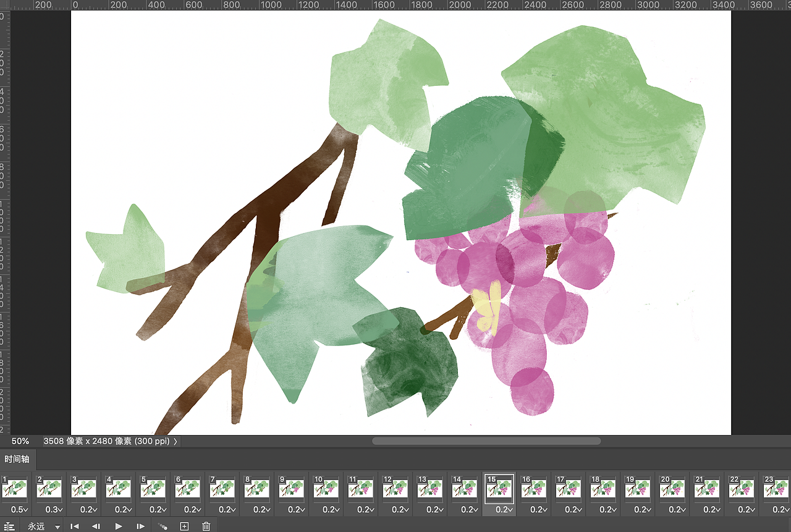The height and width of the screenshot is (532, 791).
Task: Select frame 9 thumbnail
Action: pos(292,489)
